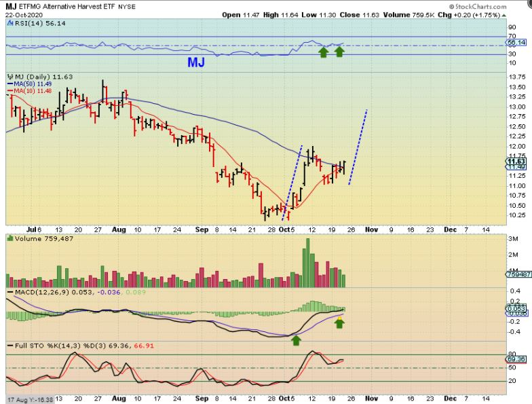Click the 759487 volume tag on axis
Screen dimensions: 532x404
tap(518, 274)
